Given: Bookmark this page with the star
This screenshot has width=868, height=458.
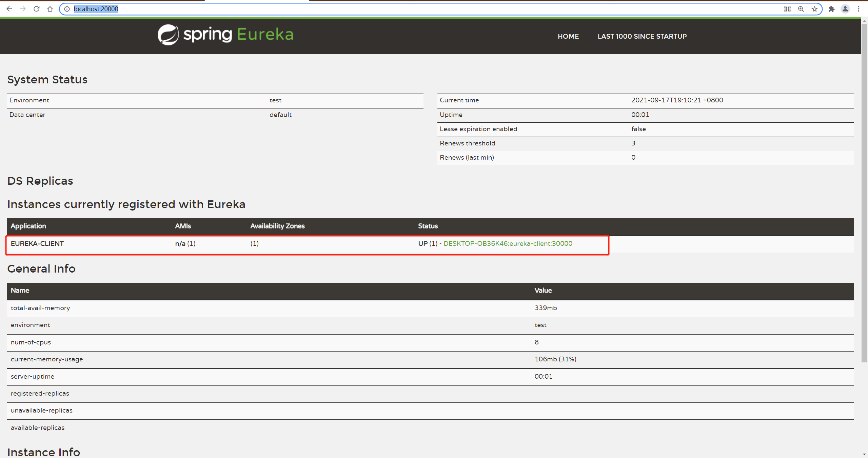Looking at the screenshot, I should point(814,9).
